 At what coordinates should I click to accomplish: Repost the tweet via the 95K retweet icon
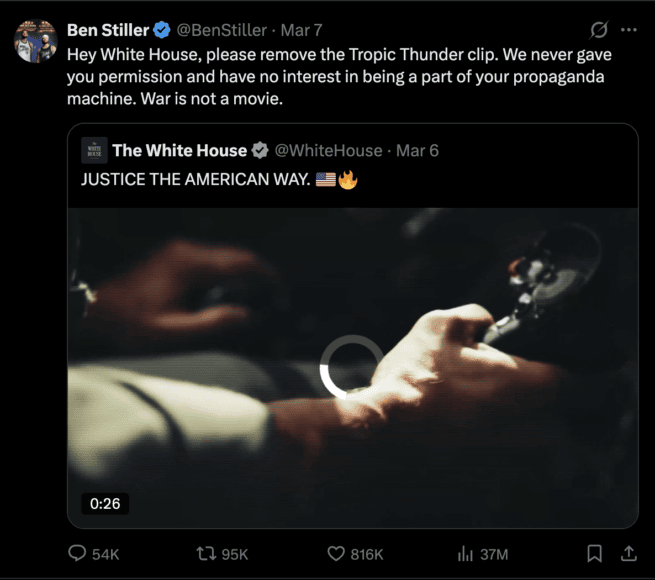[x=205, y=553]
